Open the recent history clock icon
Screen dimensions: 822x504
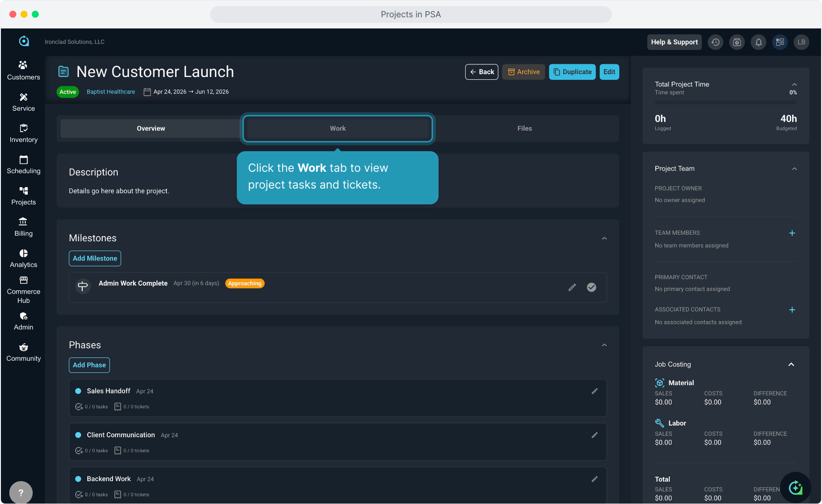[716, 42]
